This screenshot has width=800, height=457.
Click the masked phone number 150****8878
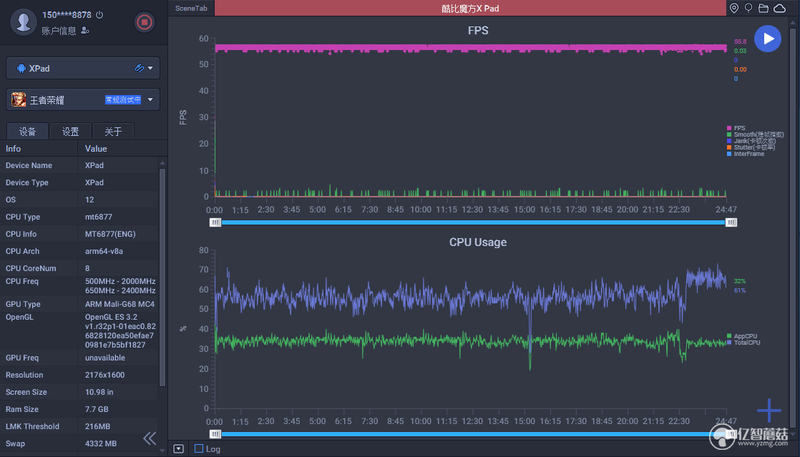coord(67,15)
